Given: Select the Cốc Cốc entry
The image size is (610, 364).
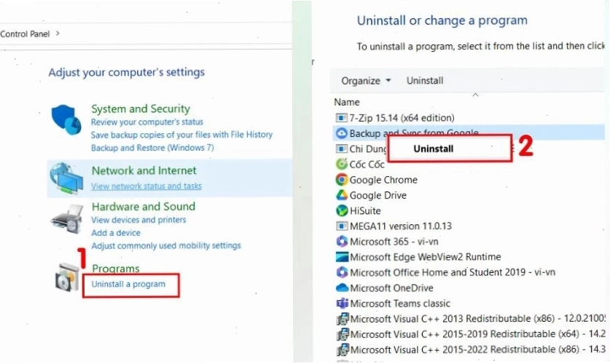Looking at the screenshot, I should click(367, 165).
